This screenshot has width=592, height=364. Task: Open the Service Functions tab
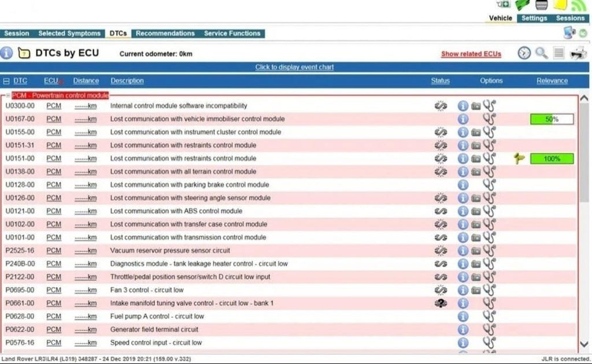pyautogui.click(x=232, y=34)
